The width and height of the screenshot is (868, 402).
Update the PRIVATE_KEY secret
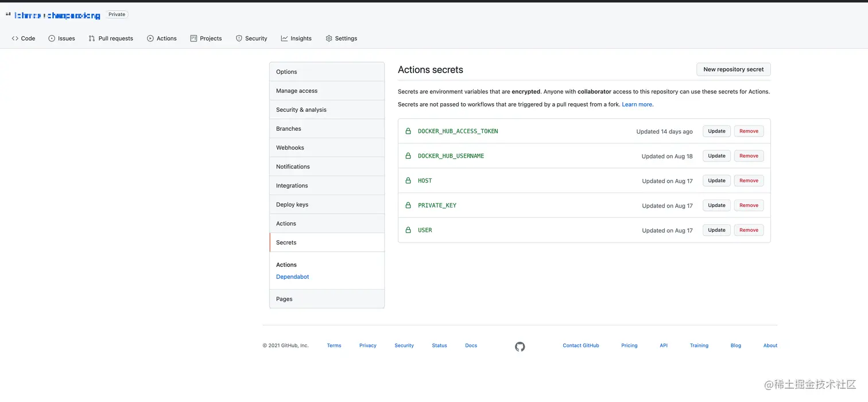716,205
